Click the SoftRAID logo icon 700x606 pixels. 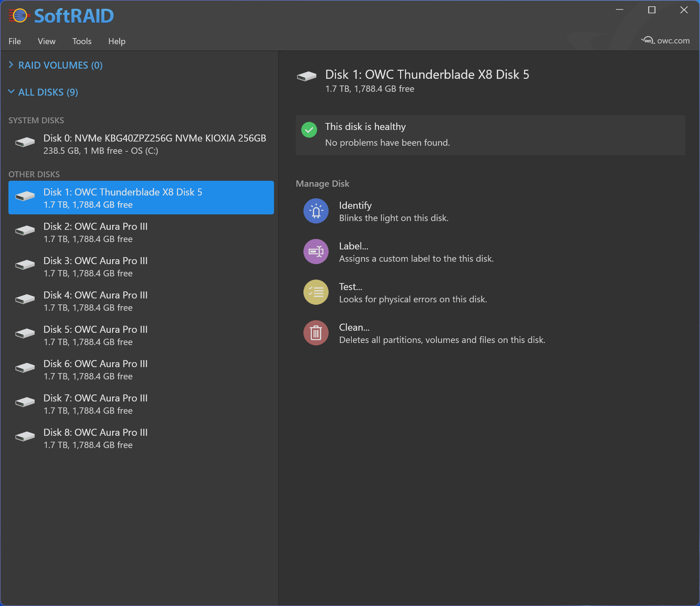19,16
